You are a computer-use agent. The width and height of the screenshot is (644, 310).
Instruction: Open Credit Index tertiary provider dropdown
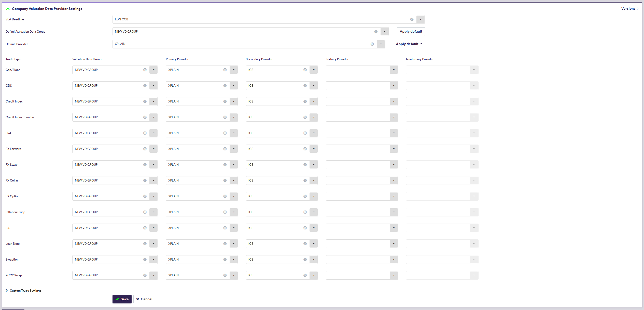tap(394, 101)
